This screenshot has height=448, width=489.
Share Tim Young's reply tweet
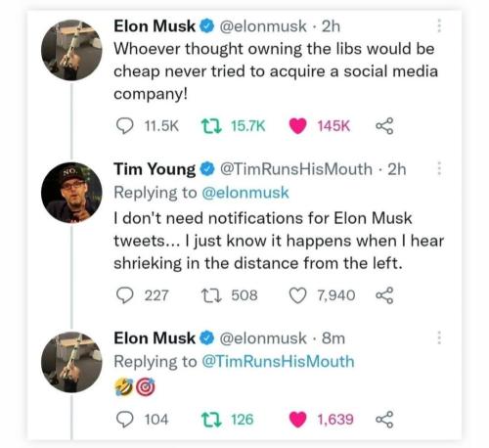[384, 295]
